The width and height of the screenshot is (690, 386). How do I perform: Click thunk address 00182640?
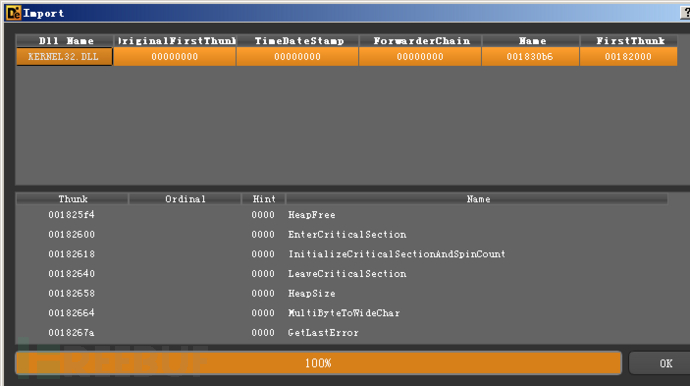71,274
